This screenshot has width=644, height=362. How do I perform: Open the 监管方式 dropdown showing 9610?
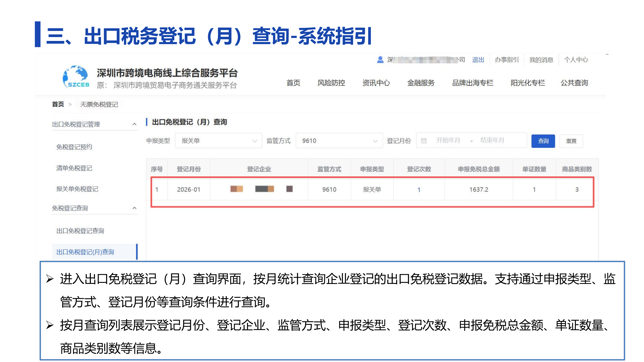tap(339, 141)
